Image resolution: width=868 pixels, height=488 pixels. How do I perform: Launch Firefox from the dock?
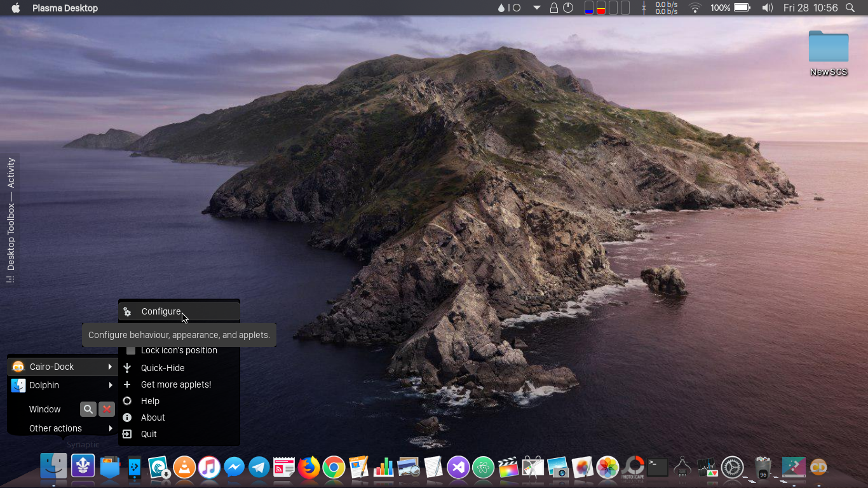point(309,468)
